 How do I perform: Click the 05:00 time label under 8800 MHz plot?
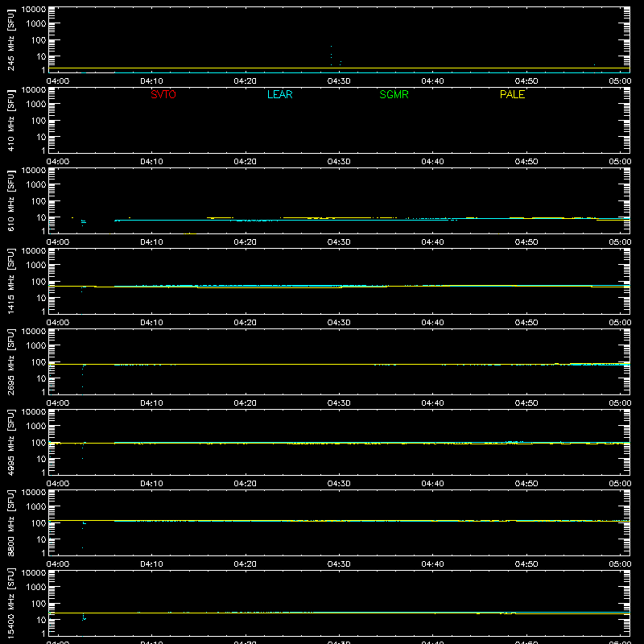[x=620, y=564]
